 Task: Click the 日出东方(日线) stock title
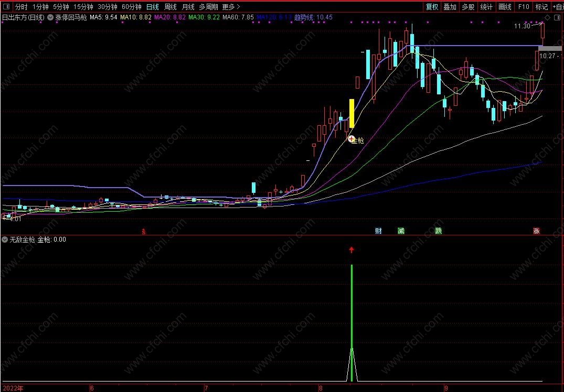(x=24, y=17)
